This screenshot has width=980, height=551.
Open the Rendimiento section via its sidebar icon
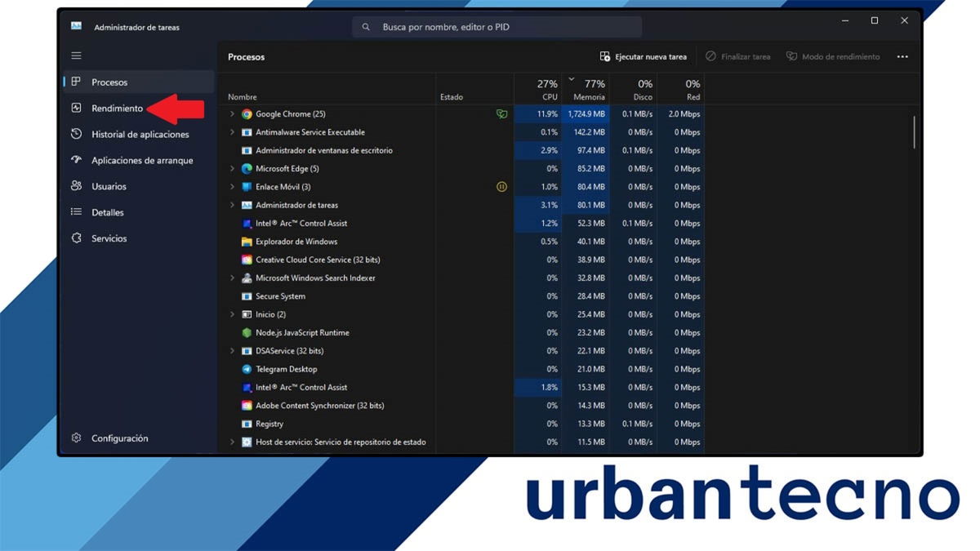tap(76, 108)
